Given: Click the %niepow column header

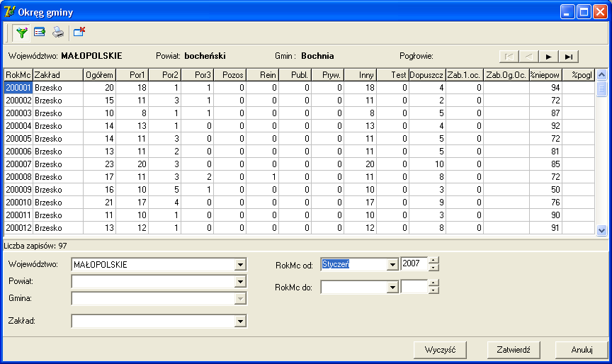Looking at the screenshot, I should pos(545,75).
